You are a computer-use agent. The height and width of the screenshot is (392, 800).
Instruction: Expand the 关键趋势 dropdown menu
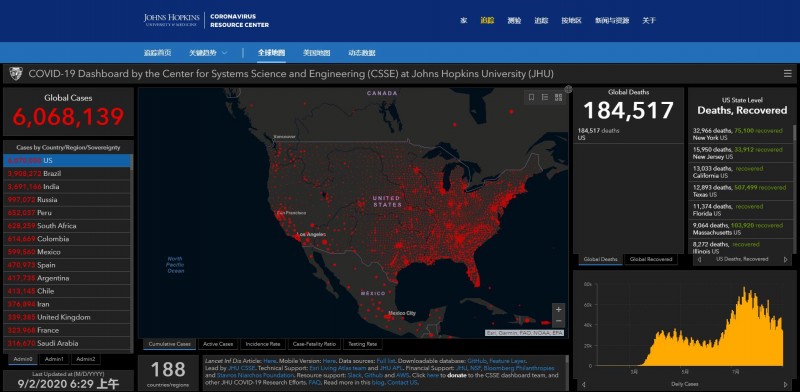point(208,53)
